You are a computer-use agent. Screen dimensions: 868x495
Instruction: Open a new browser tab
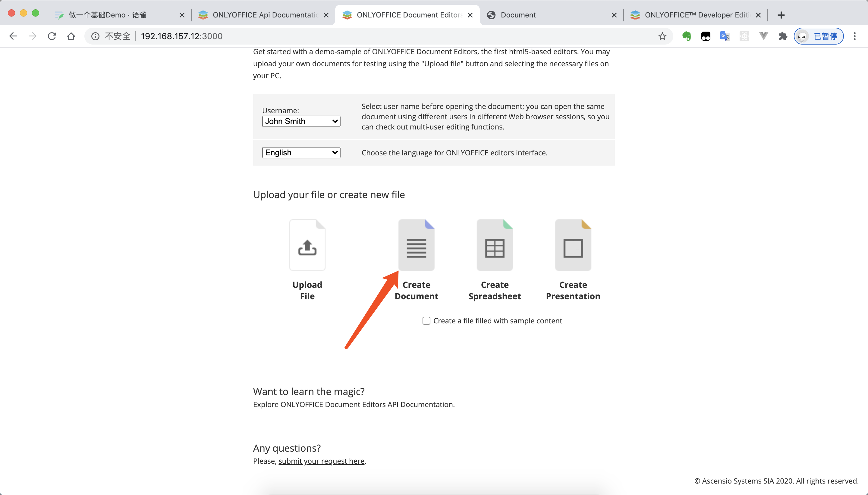(x=781, y=15)
